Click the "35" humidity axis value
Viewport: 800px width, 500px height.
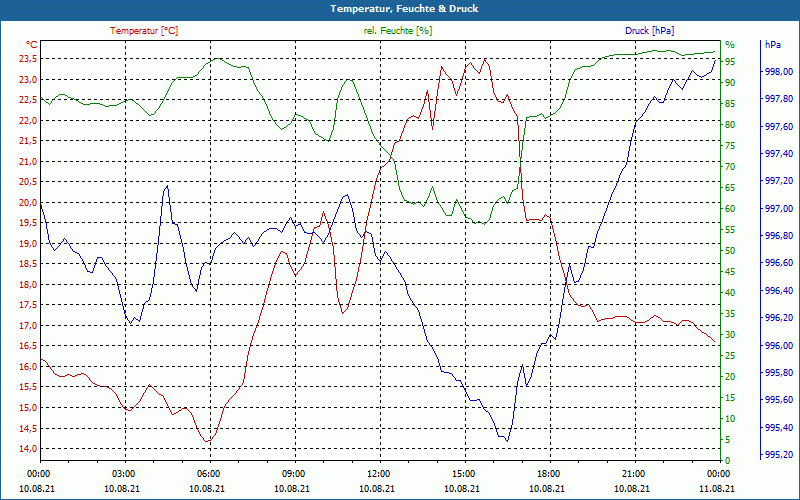(730, 314)
